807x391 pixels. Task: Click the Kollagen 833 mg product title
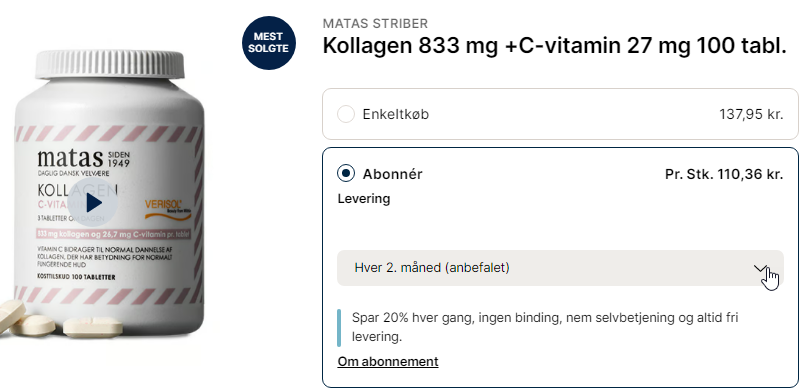pos(554,47)
